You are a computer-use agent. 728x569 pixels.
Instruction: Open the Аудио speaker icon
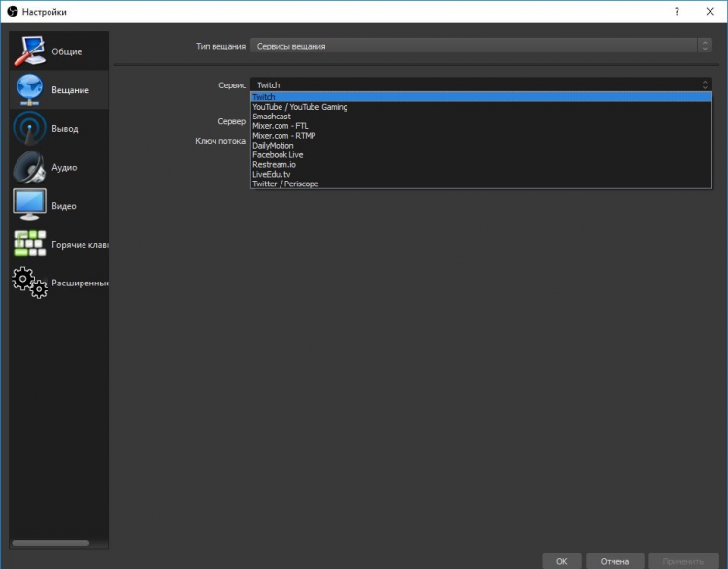pos(29,167)
